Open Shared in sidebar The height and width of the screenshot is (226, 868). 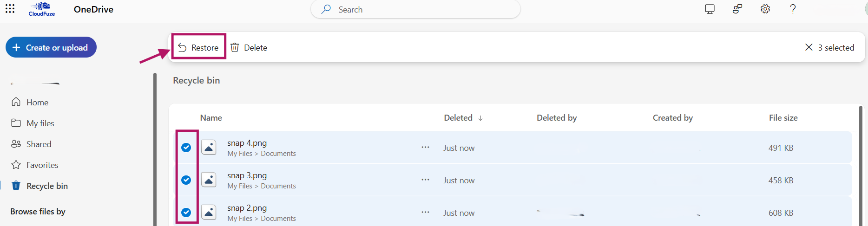[39, 144]
